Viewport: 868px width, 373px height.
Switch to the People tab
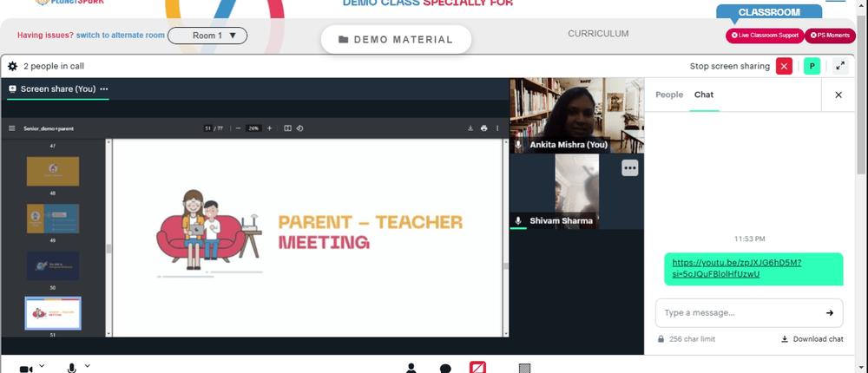[668, 95]
